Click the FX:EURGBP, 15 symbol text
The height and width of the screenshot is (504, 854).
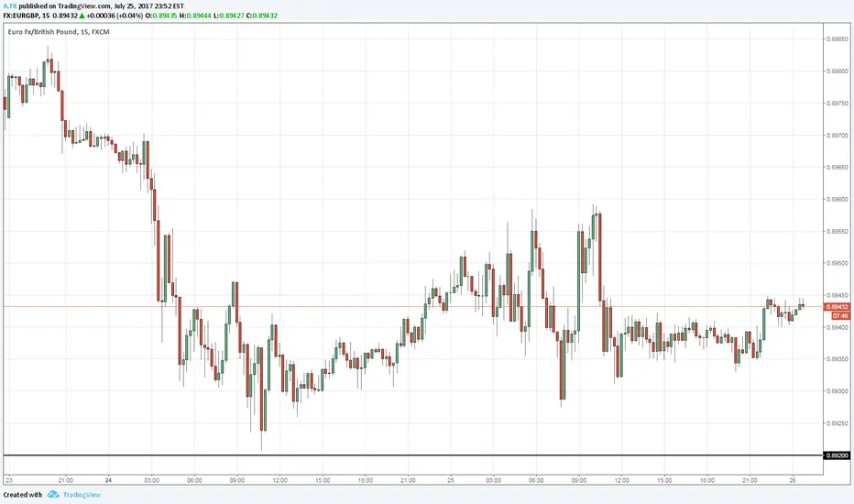tap(27, 16)
